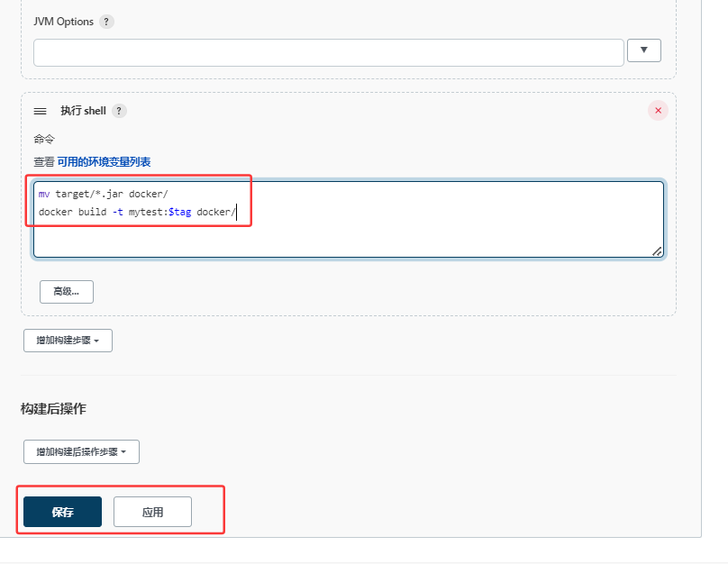Viewport: 728px width, 564px height.
Task: Place cursor on 'docker build -t mytest:$tag' line
Action: click(x=138, y=212)
